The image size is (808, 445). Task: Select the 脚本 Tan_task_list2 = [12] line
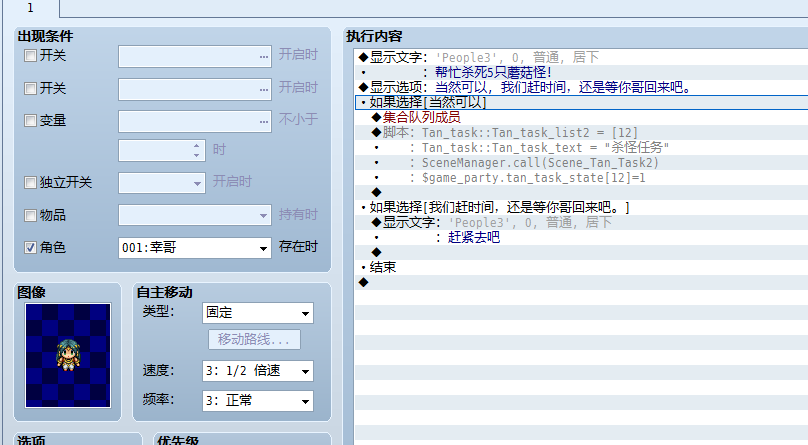[581, 132]
